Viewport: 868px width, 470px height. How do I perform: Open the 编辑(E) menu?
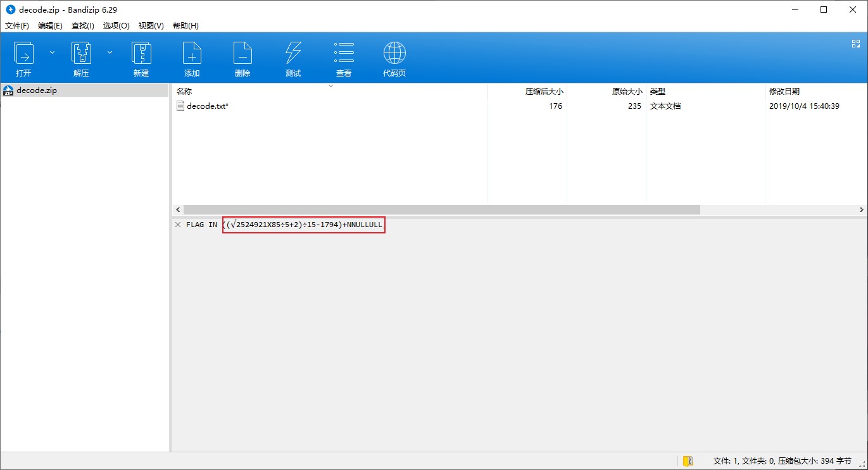pos(50,26)
